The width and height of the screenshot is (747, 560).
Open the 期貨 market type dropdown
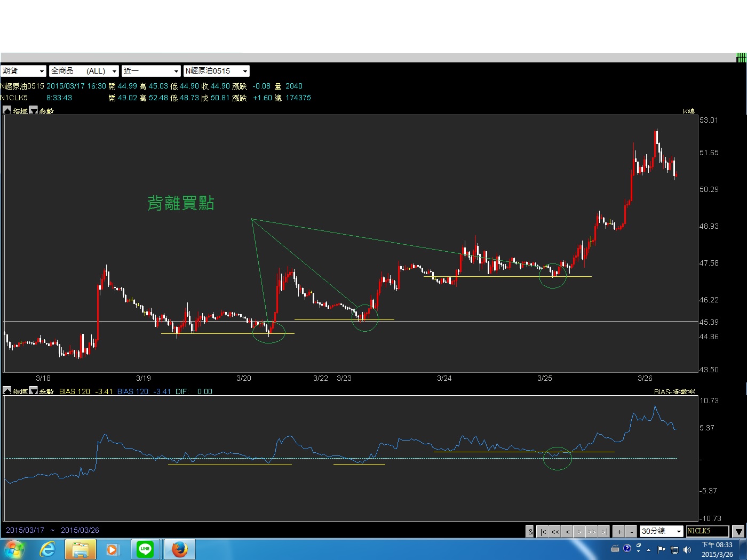pyautogui.click(x=23, y=71)
